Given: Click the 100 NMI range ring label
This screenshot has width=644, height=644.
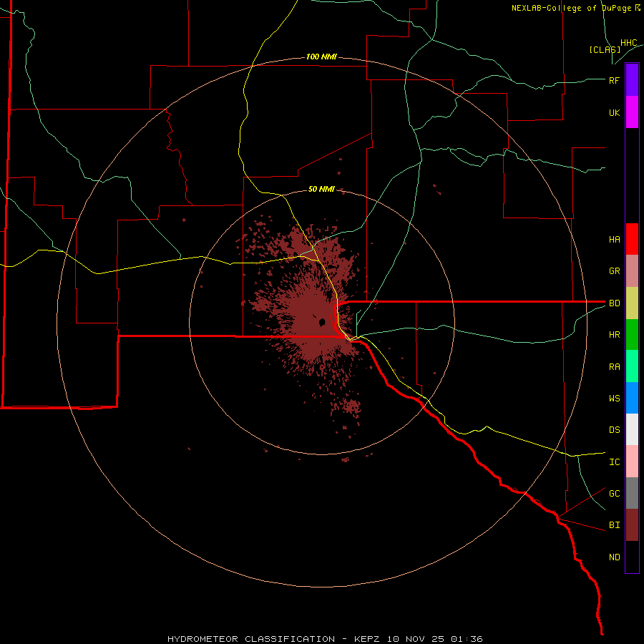Looking at the screenshot, I should (x=321, y=57).
